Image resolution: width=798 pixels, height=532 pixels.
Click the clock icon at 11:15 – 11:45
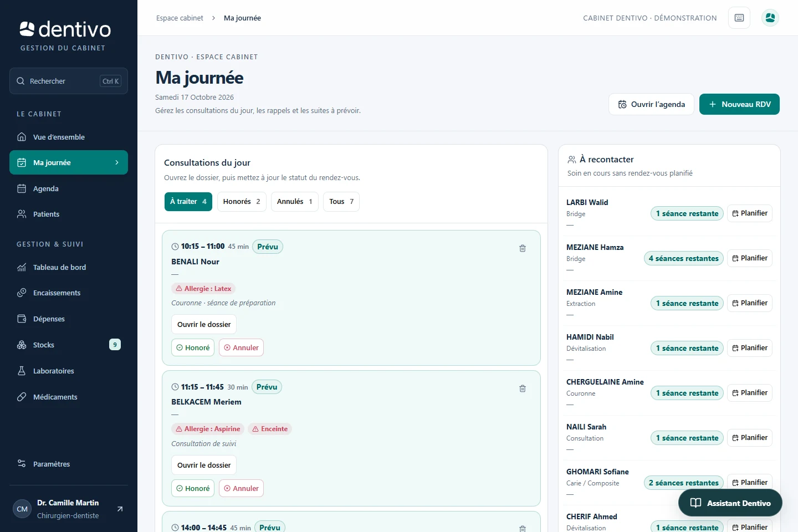click(175, 387)
